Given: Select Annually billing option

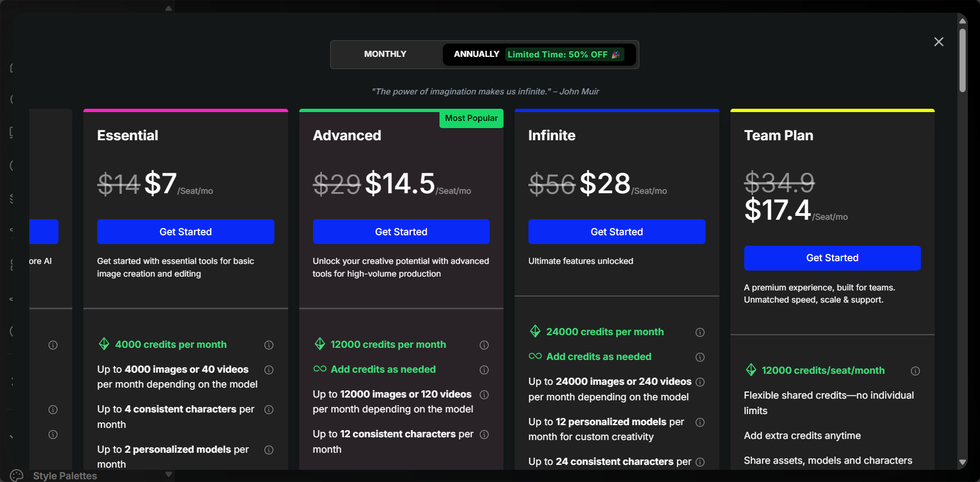Looking at the screenshot, I should pos(476,54).
